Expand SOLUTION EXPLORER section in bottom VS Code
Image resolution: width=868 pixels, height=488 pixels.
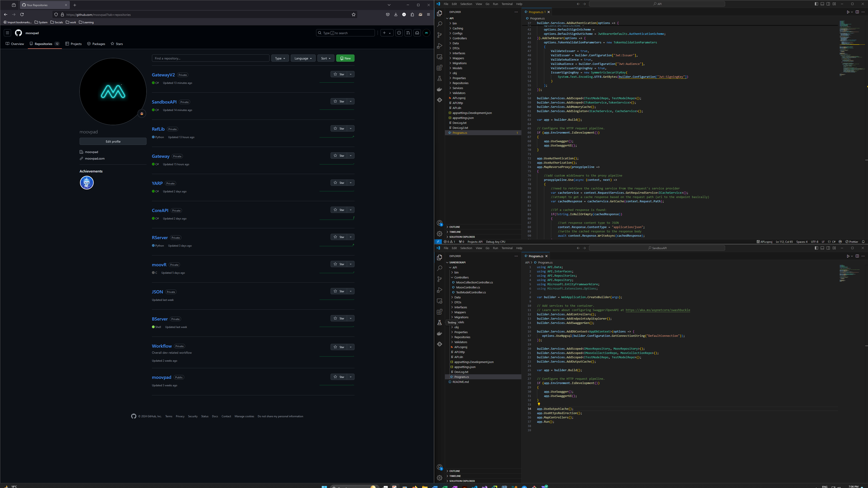tap(462, 481)
